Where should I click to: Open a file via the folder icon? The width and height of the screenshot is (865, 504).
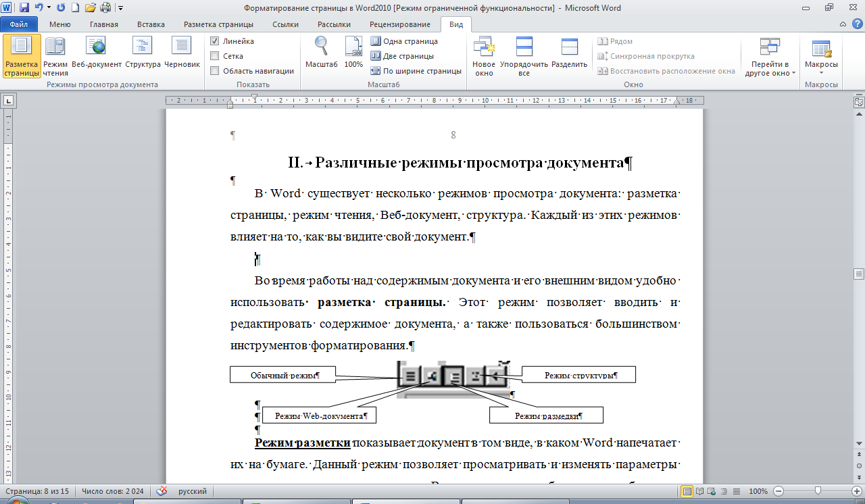pos(90,8)
